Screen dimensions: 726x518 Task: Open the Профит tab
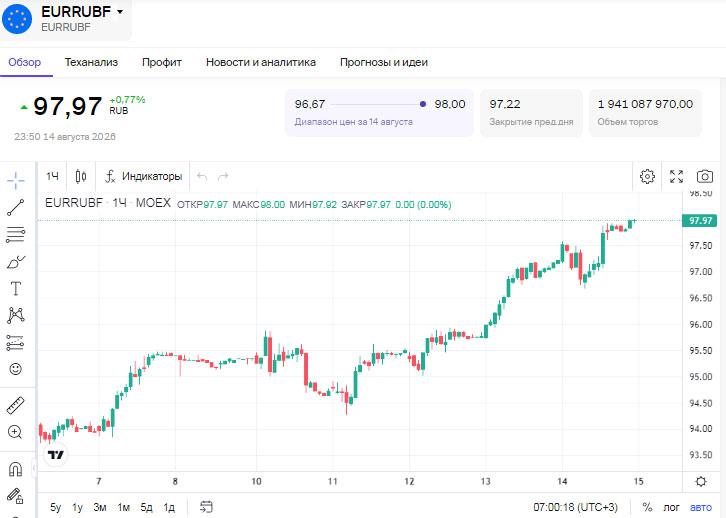tap(162, 62)
